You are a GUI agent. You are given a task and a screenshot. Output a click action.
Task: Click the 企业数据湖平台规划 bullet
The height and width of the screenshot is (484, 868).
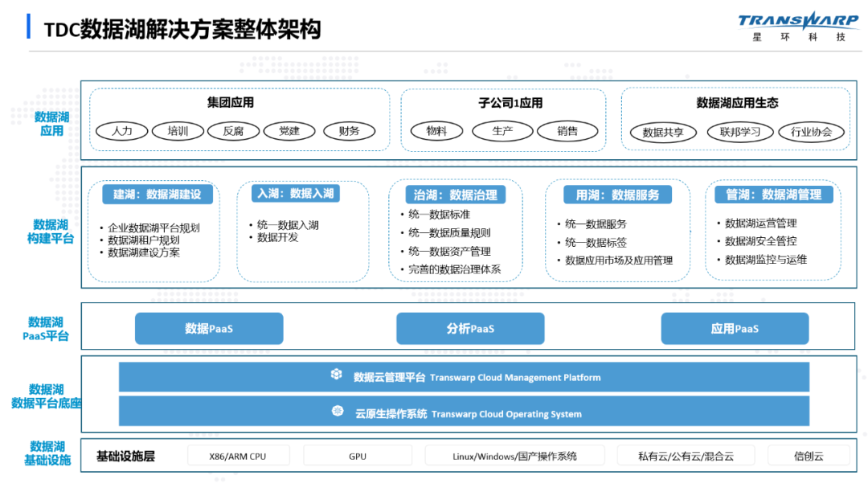click(154, 228)
